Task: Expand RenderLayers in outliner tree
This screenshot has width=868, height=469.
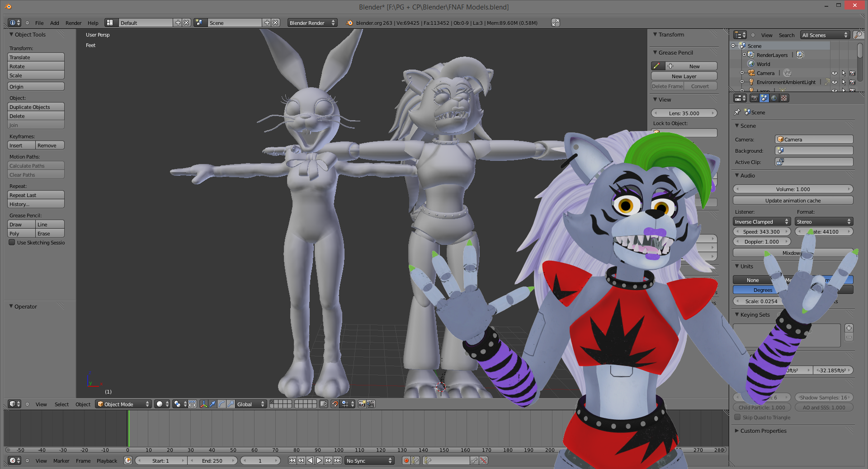Action: point(744,55)
